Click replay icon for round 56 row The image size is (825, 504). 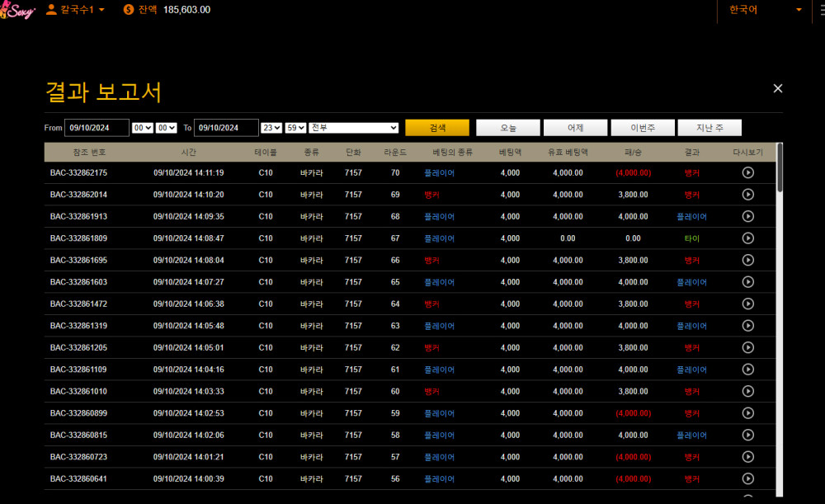click(747, 478)
